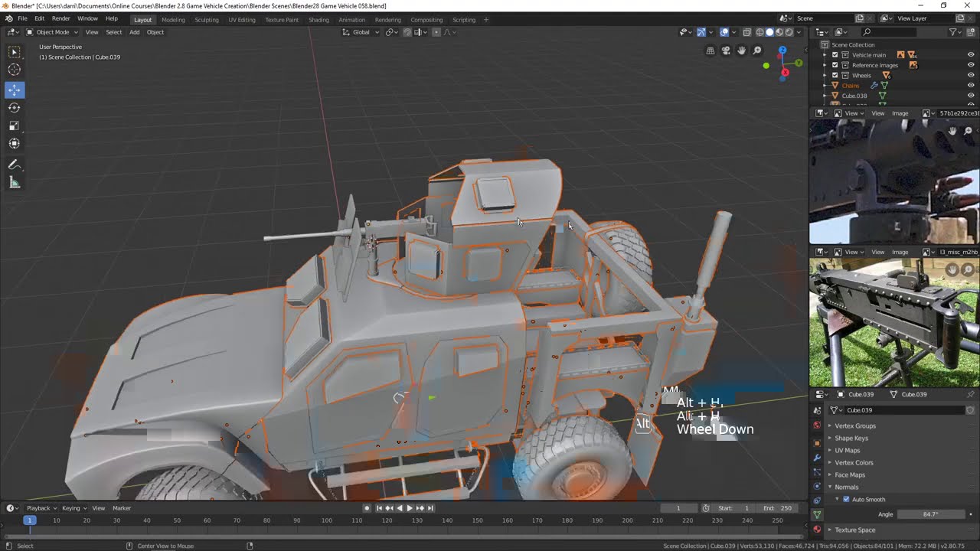The image size is (980, 551).
Task: Expand the UV Maps panel
Action: [x=848, y=450]
